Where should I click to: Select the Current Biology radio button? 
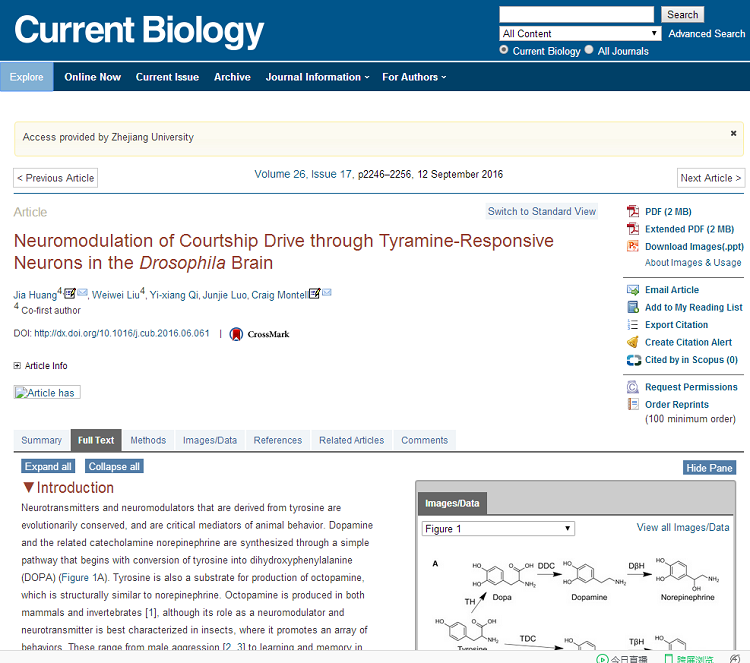click(505, 51)
